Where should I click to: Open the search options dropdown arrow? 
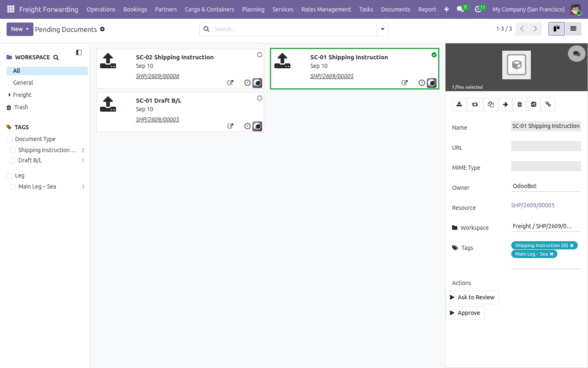(383, 29)
